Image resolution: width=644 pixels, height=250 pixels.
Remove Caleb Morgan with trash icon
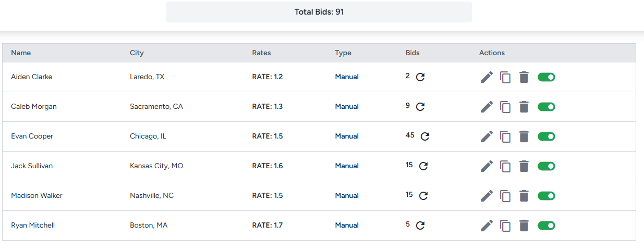524,107
